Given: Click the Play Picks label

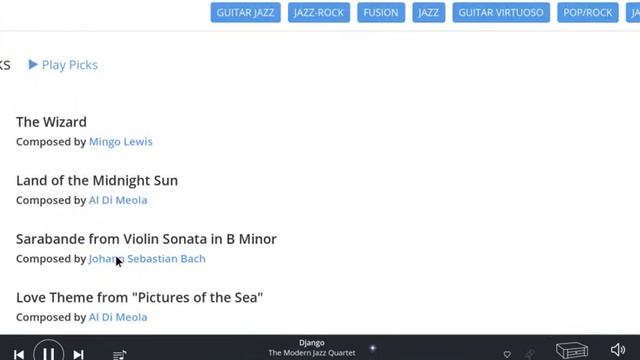Looking at the screenshot, I should pyautogui.click(x=70, y=65).
